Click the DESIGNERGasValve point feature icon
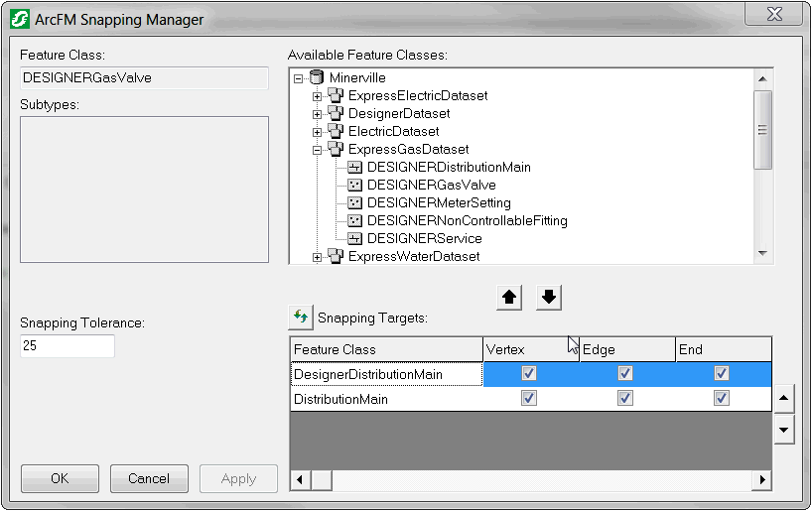Image resolution: width=812 pixels, height=511 pixels. tap(354, 185)
